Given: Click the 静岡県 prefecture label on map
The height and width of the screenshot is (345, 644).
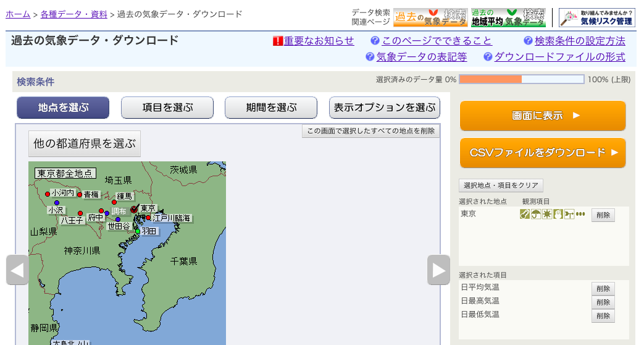Looking at the screenshot, I should click(x=44, y=328).
